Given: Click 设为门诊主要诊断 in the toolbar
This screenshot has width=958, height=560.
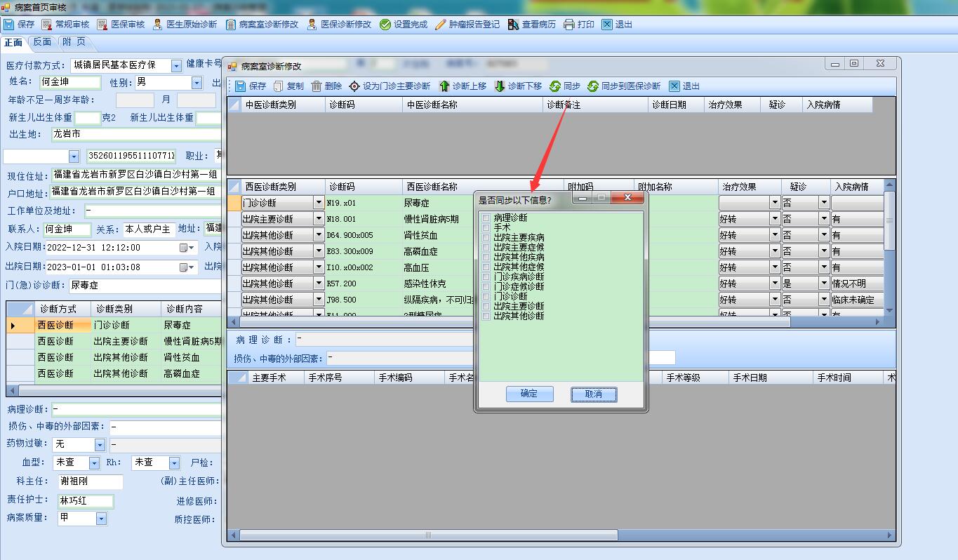Looking at the screenshot, I should (x=390, y=86).
